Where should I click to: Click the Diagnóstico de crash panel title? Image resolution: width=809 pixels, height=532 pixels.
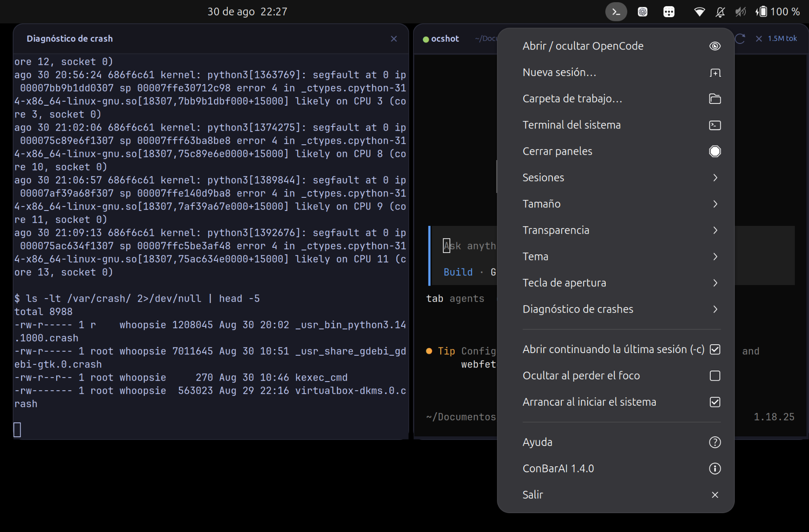coord(69,39)
